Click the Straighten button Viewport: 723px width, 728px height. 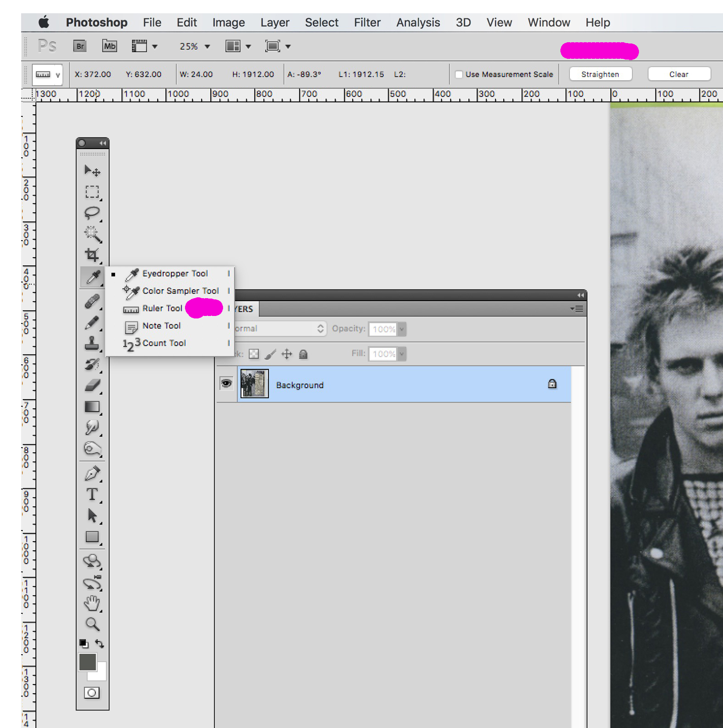[600, 74]
